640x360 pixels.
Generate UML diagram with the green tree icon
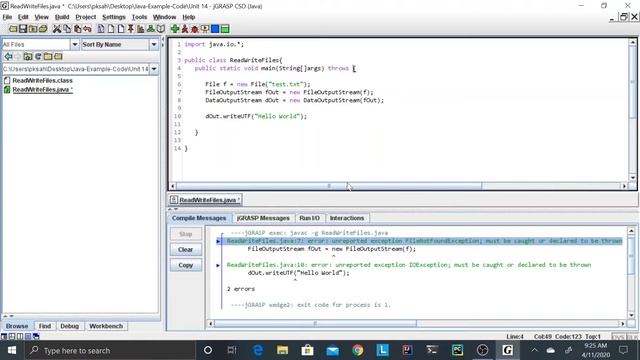[151, 29]
